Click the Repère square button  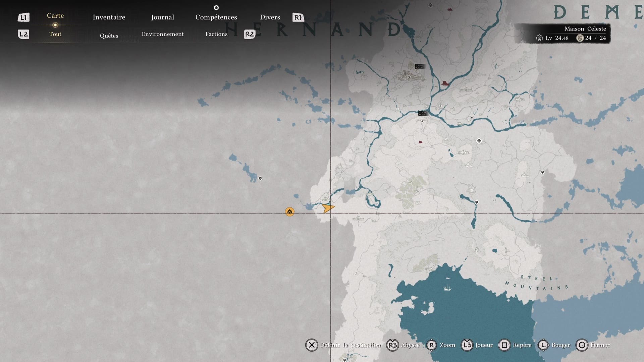pyautogui.click(x=504, y=345)
